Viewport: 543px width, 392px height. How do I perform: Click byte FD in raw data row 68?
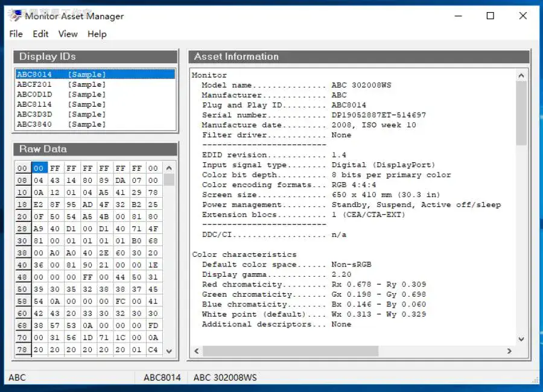click(x=153, y=326)
